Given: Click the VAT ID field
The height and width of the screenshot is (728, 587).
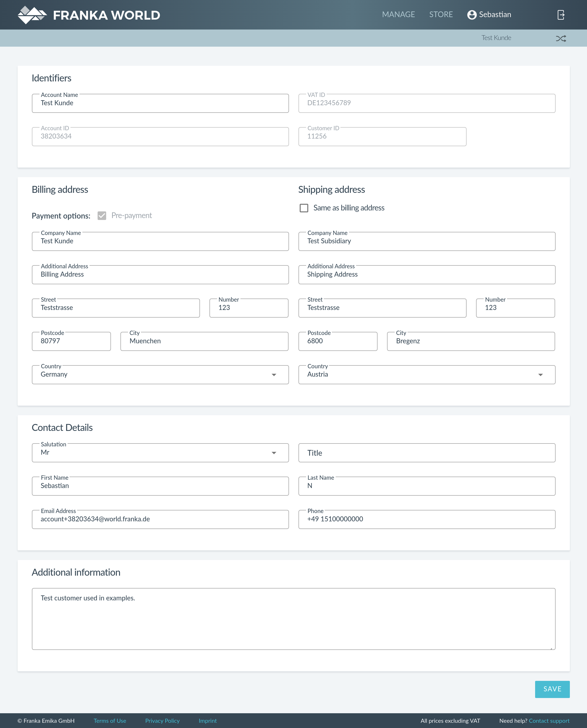Looking at the screenshot, I should [427, 104].
